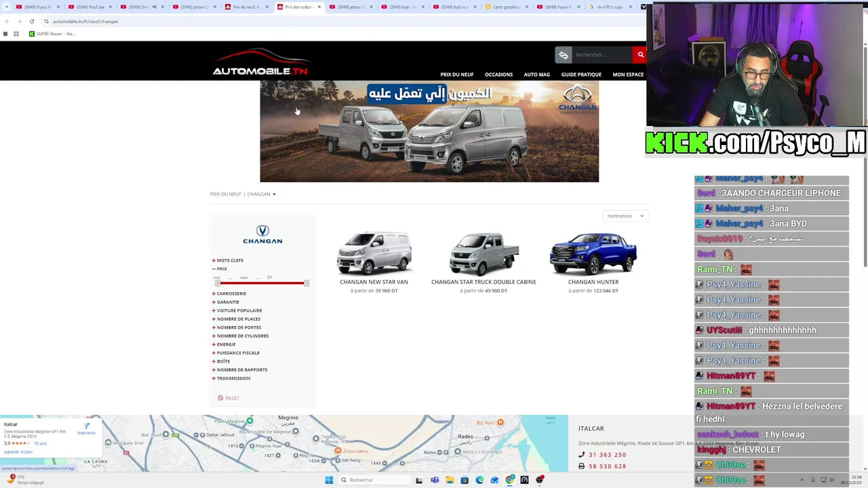This screenshot has height=488, width=868.
Task: Expand the NOMBRE DE PORTES filter
Action: tap(237, 327)
